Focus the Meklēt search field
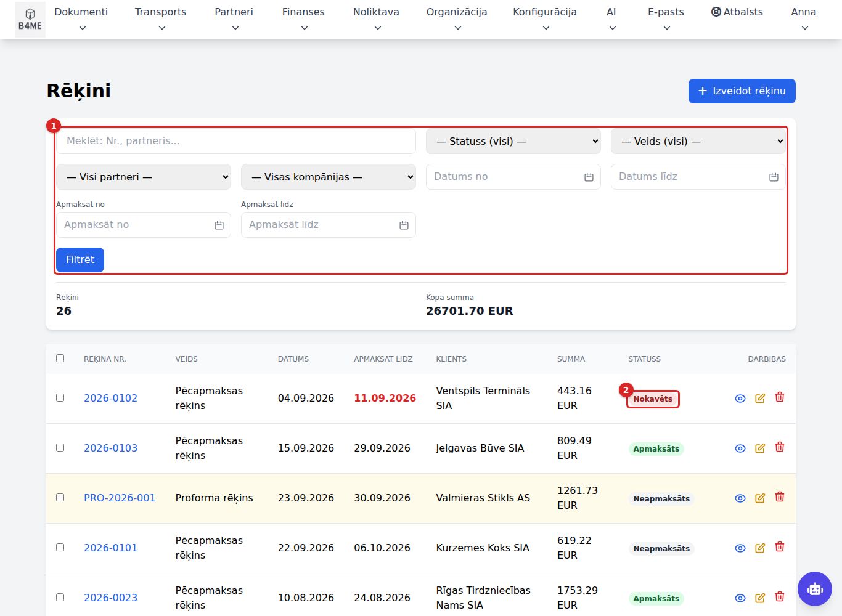The height and width of the screenshot is (616, 842). pos(236,141)
